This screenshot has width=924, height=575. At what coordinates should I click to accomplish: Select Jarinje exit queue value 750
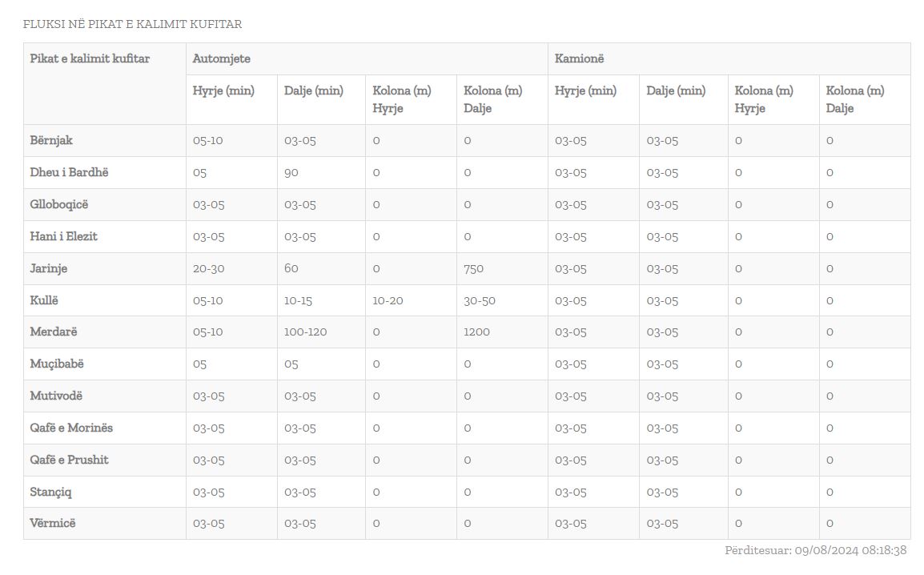tap(473, 268)
